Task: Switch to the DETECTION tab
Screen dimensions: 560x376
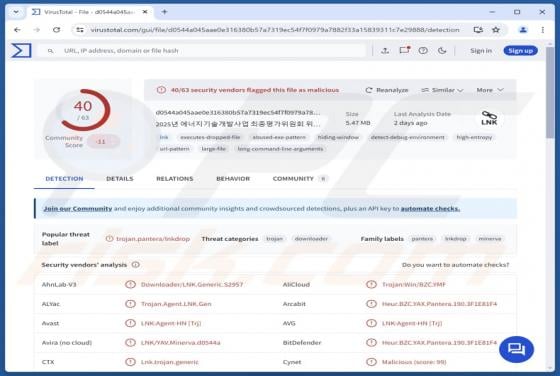Action: [x=64, y=179]
